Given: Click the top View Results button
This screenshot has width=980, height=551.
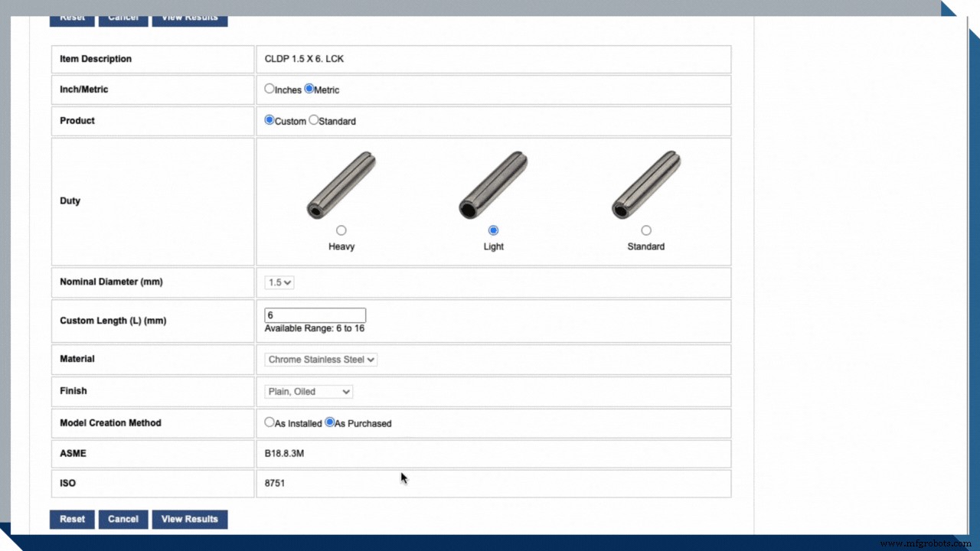Looking at the screenshot, I should pyautogui.click(x=189, y=18).
